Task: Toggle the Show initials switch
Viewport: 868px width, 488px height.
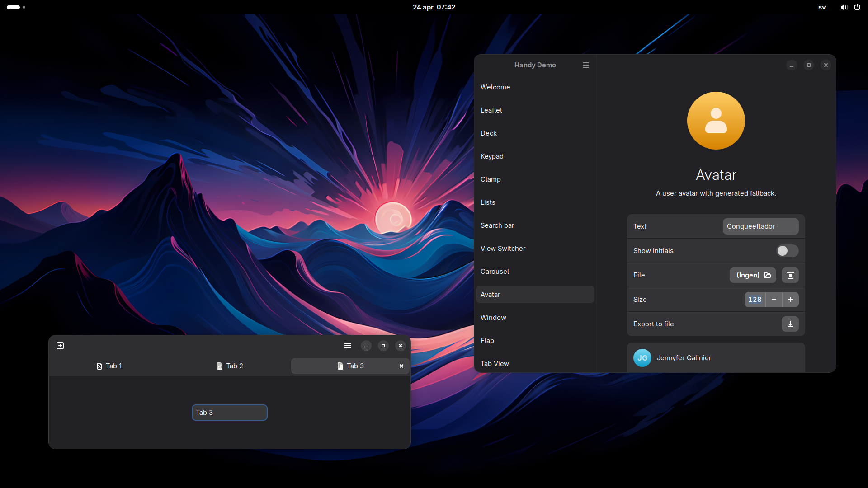Action: [787, 251]
